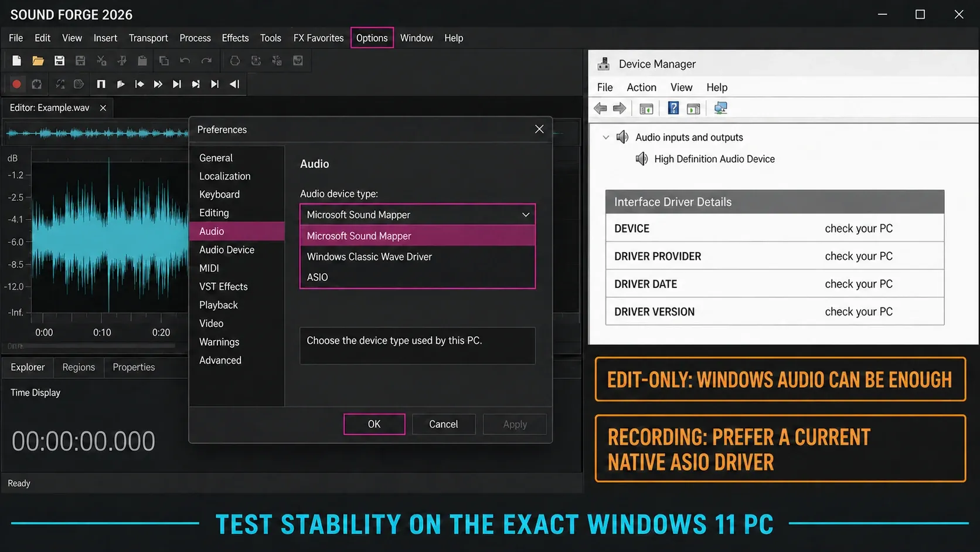Viewport: 980px width, 552px height.
Task: Switch to the Regions tab
Action: (x=79, y=367)
